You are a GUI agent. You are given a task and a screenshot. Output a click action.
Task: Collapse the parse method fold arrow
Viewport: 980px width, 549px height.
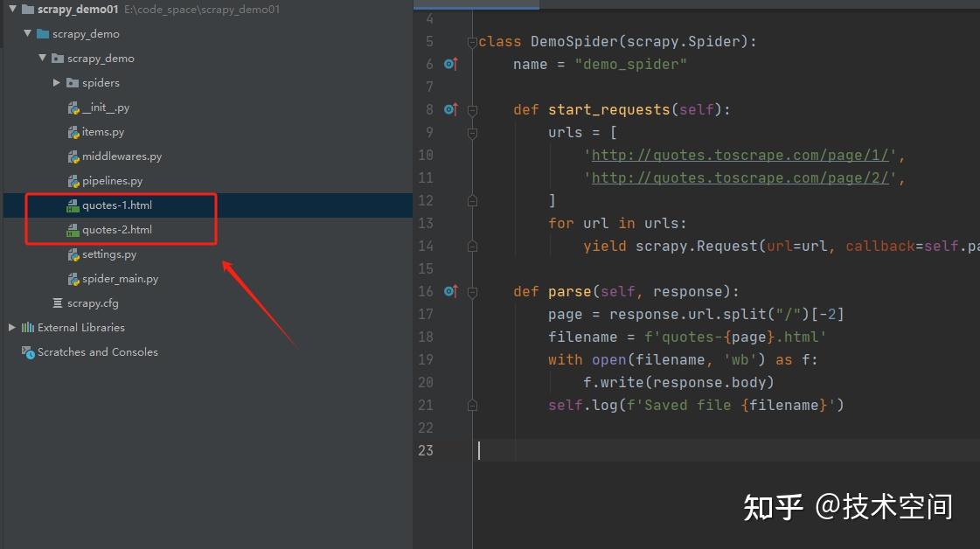(x=472, y=291)
